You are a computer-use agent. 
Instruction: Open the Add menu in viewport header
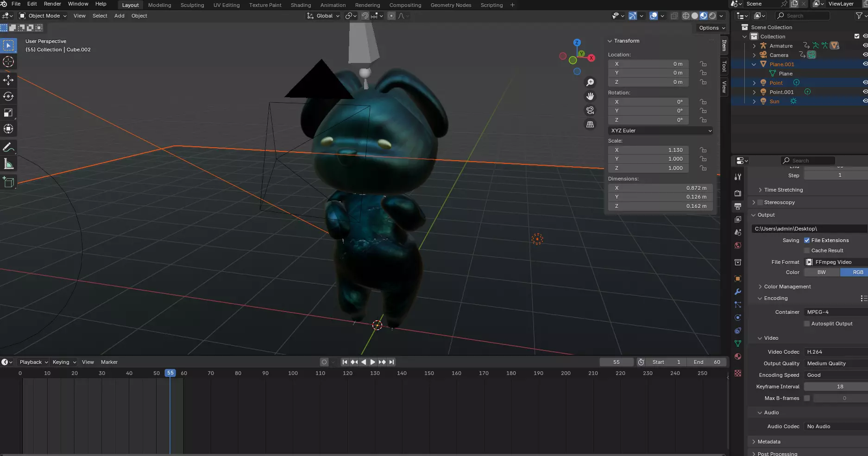pyautogui.click(x=119, y=16)
